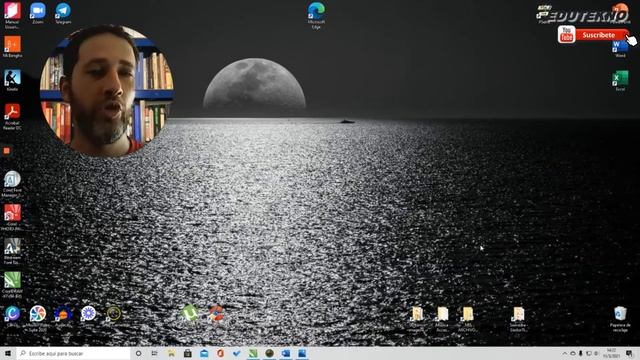The image size is (640, 360).
Task: Open Office app from taskbar
Action: click(220, 353)
